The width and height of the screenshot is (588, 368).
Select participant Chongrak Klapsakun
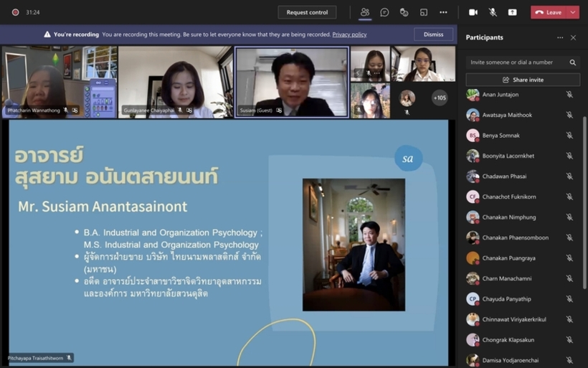pos(521,340)
